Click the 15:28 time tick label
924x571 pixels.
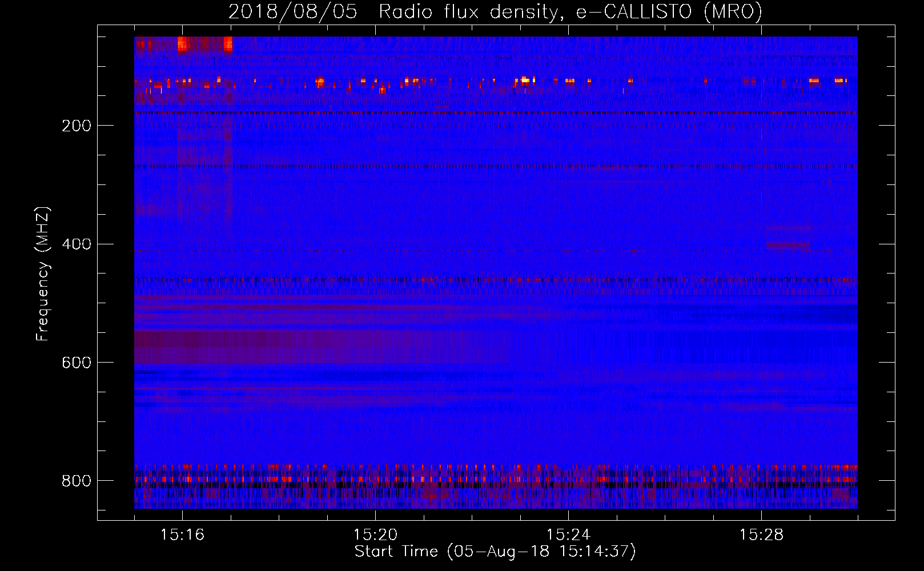click(761, 535)
